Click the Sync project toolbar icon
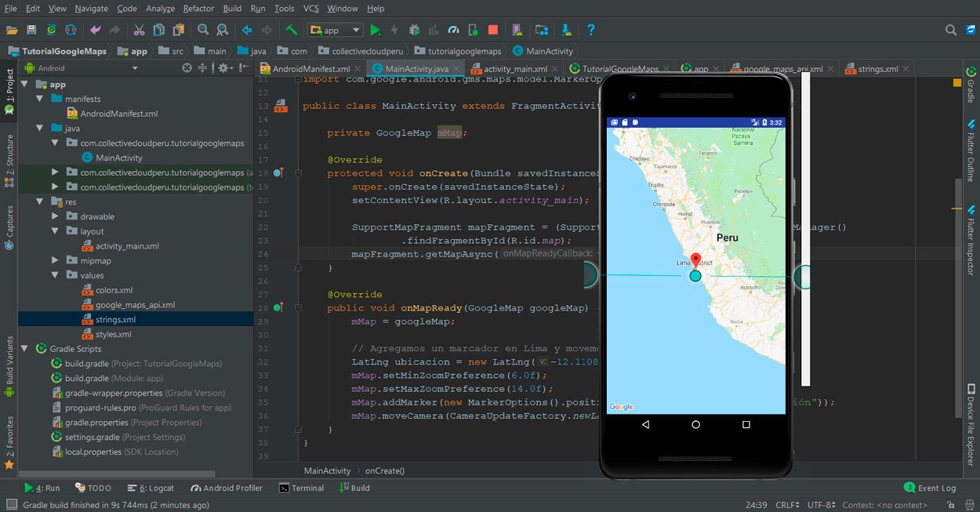Image resolution: width=980 pixels, height=512 pixels. pyautogui.click(x=52, y=30)
